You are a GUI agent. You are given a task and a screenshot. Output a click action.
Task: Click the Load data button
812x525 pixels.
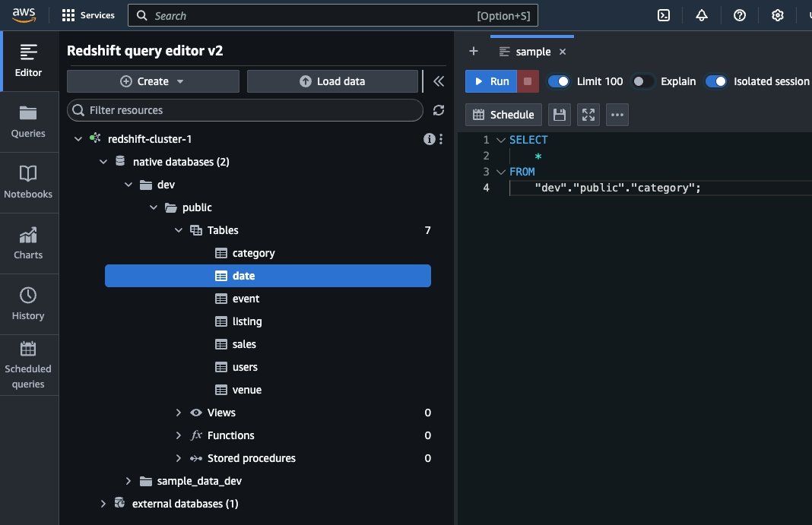(x=332, y=81)
